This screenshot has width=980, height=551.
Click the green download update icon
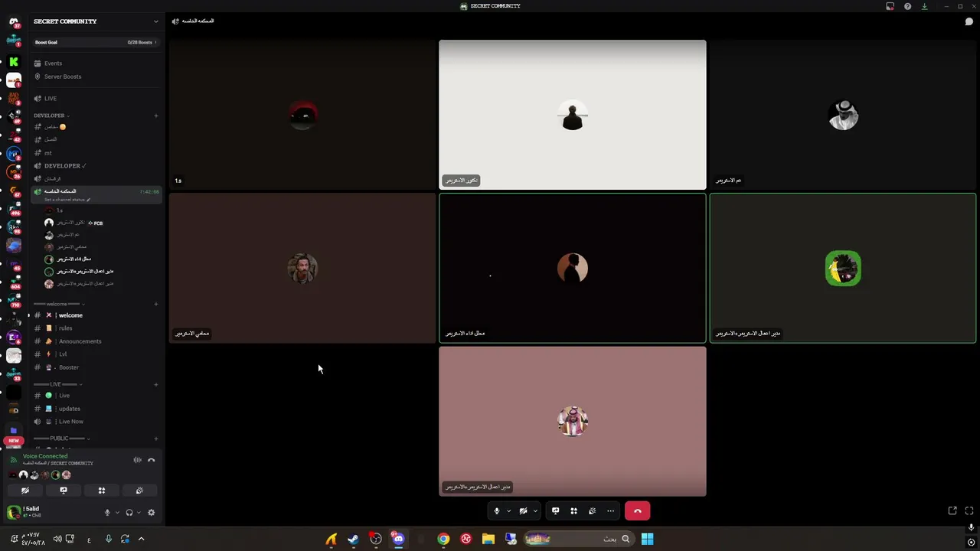pos(924,6)
